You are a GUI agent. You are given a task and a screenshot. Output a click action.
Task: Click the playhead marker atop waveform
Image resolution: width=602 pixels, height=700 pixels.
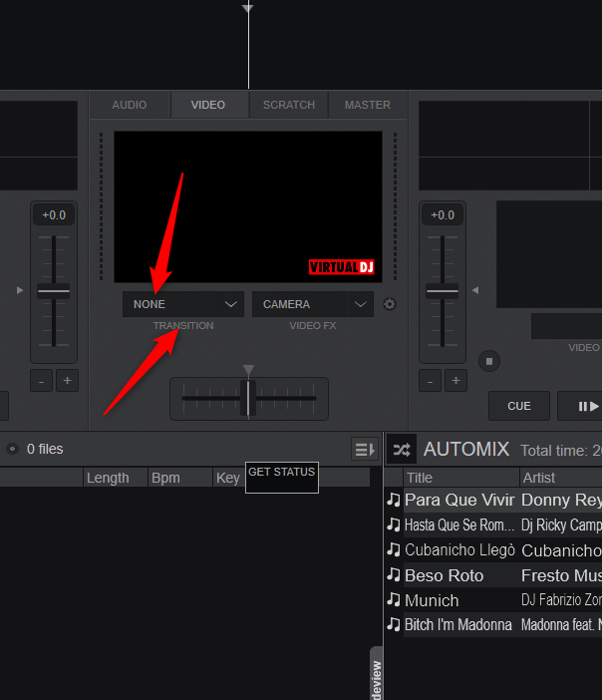[247, 8]
